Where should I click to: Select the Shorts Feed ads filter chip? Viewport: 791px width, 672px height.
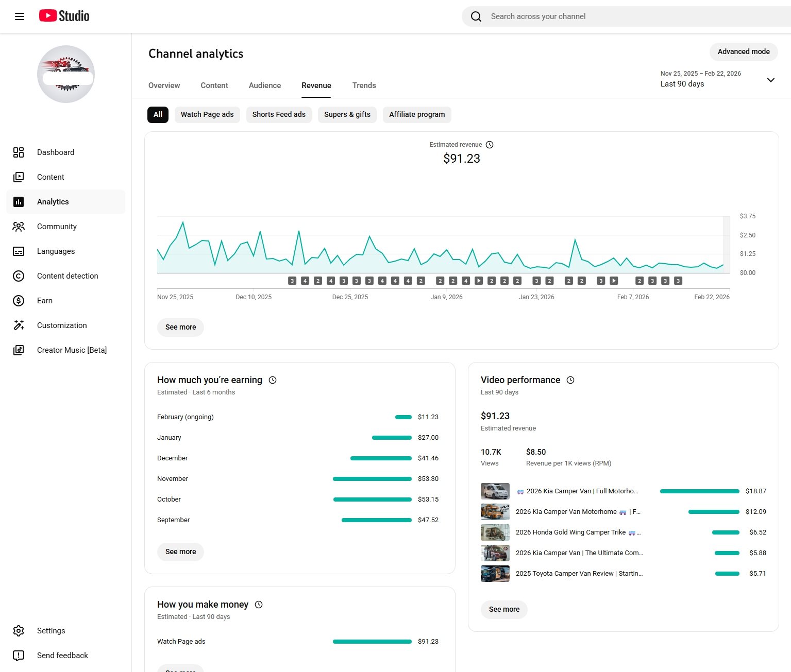pos(279,115)
